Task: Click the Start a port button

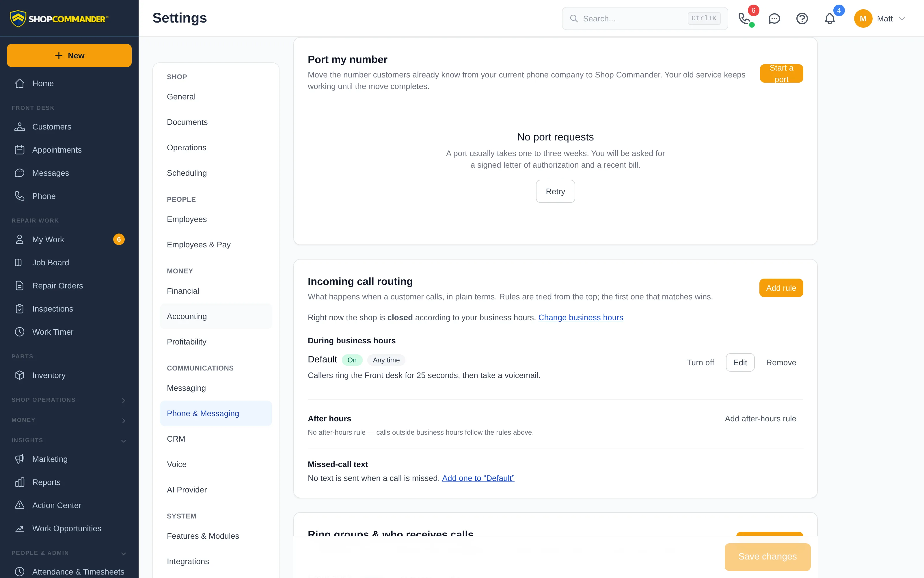Action: tap(781, 73)
